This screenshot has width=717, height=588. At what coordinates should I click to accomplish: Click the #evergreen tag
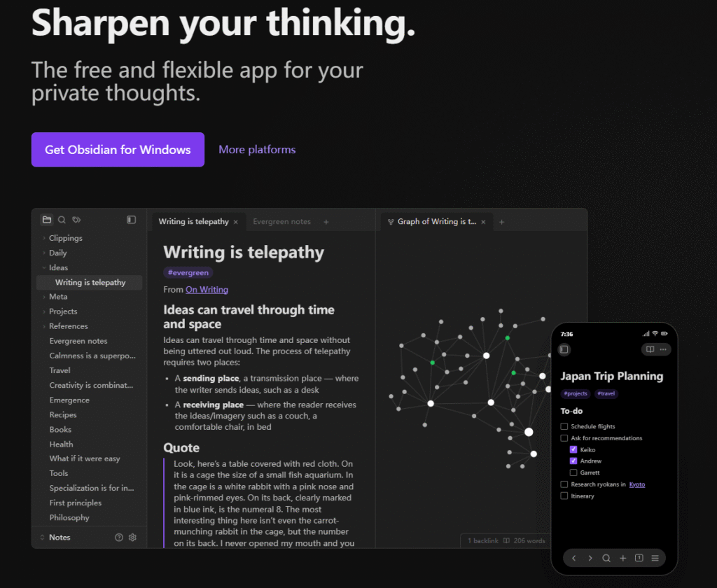tap(188, 272)
